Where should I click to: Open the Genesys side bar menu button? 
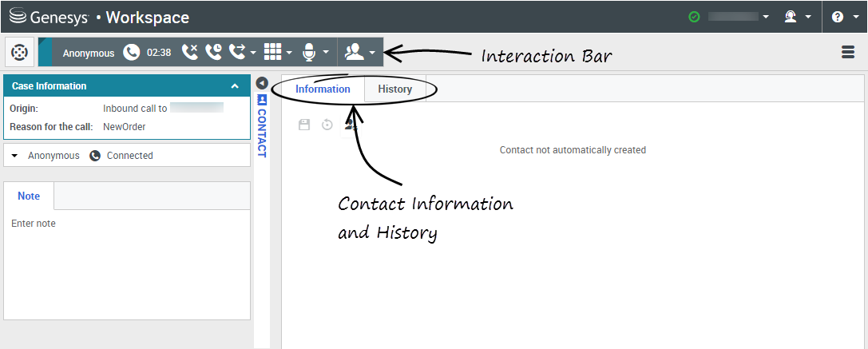(x=20, y=53)
